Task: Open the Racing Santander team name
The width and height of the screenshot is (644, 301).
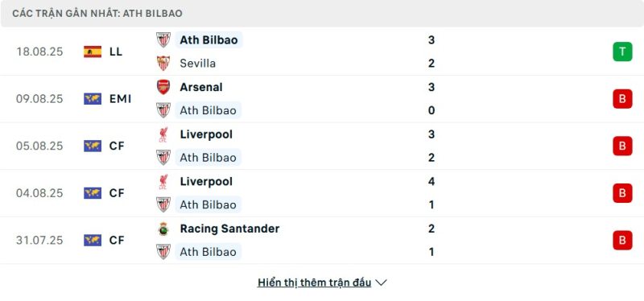Action: tap(229, 229)
